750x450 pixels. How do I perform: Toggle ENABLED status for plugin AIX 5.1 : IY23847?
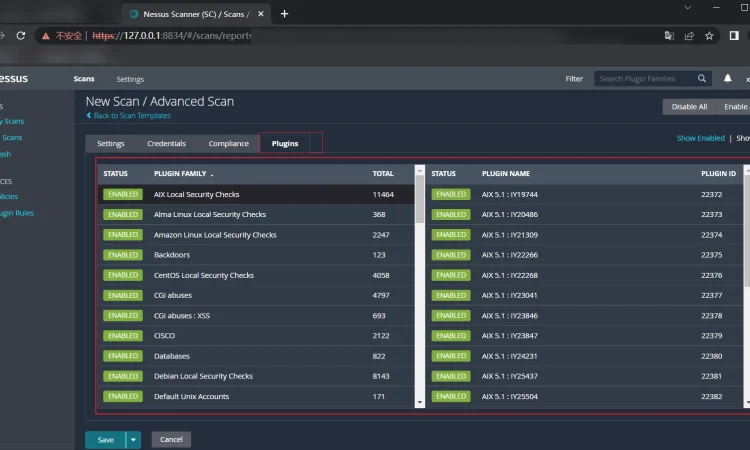pos(451,336)
